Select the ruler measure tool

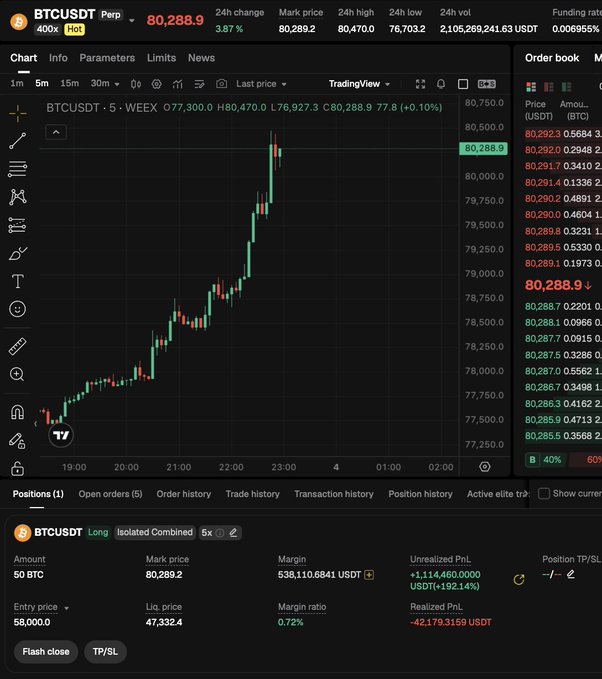click(18, 346)
